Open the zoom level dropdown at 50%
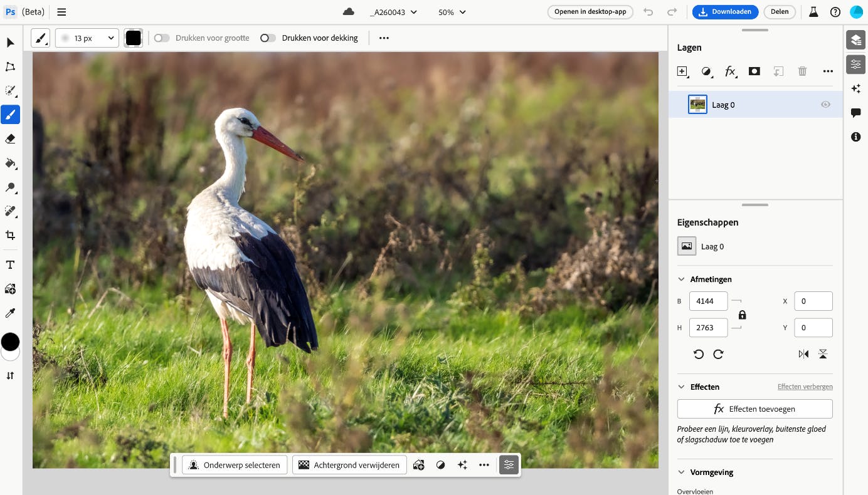This screenshot has height=495, width=868. [x=452, y=12]
